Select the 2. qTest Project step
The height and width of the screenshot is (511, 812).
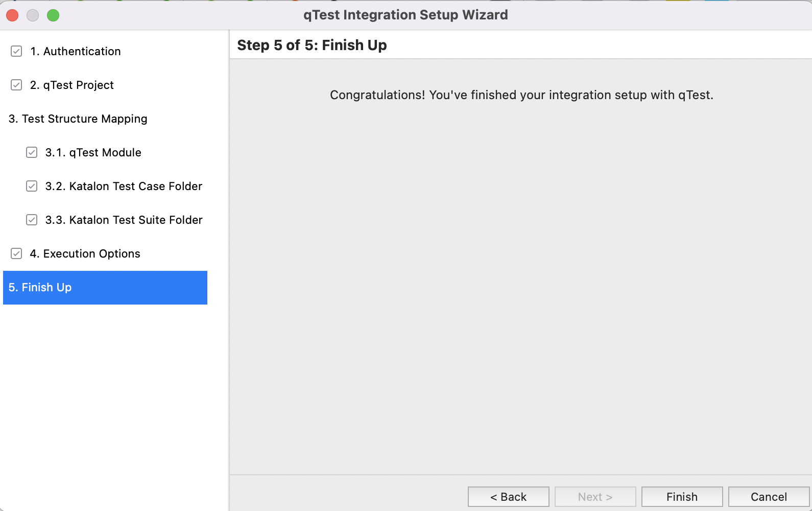(x=72, y=85)
